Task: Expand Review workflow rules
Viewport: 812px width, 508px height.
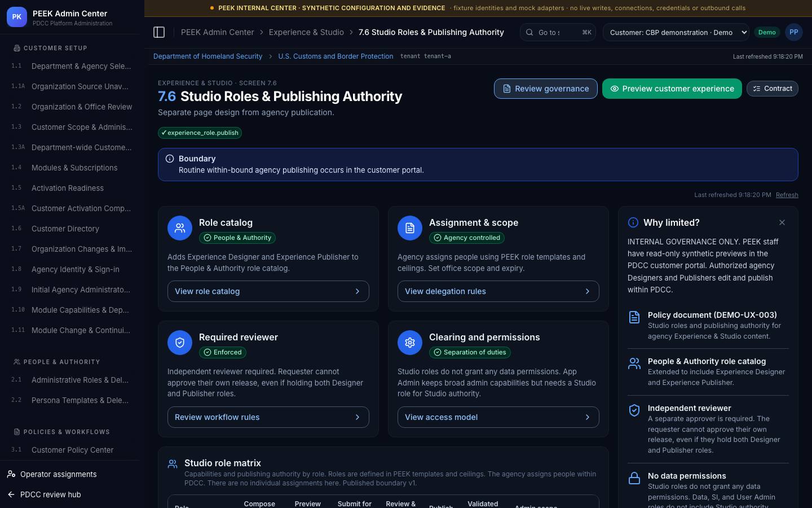Action: click(268, 417)
